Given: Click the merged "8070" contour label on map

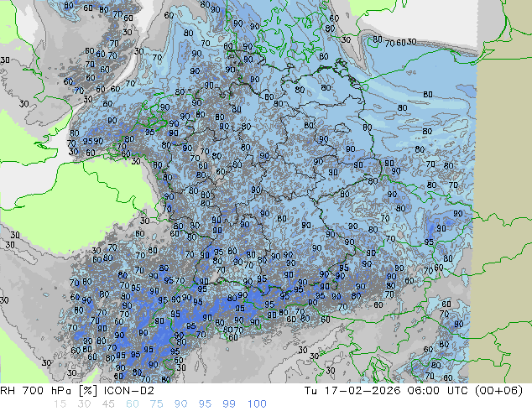Looking at the screenshot, I should click(233, 330).
